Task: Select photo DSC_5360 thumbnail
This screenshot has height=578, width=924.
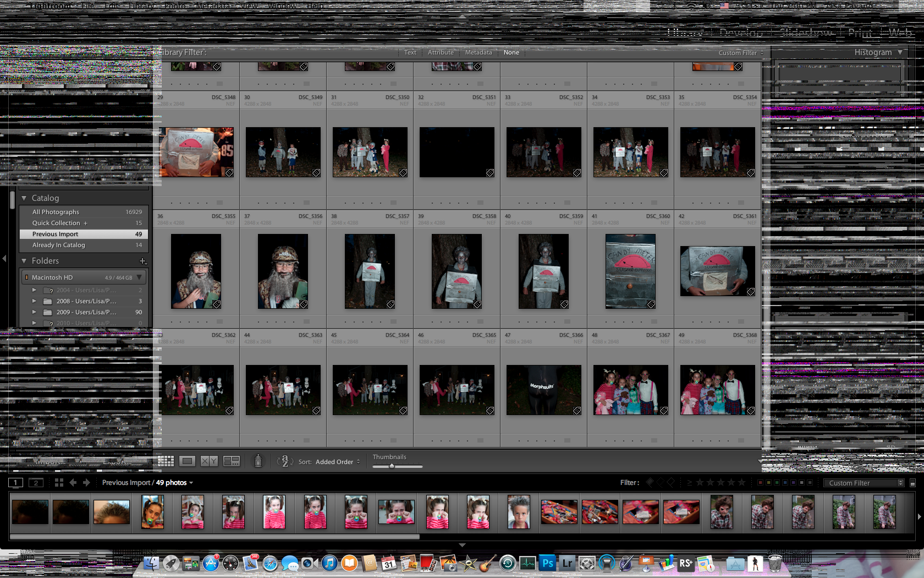Action: point(630,271)
